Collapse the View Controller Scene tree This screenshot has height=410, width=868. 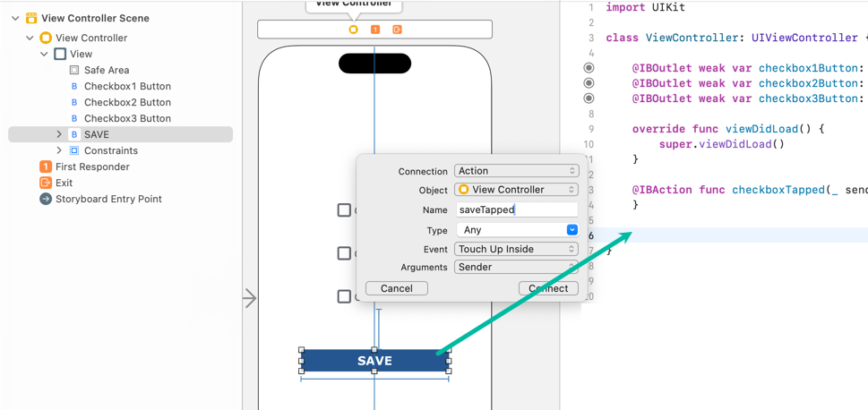pyautogui.click(x=15, y=18)
